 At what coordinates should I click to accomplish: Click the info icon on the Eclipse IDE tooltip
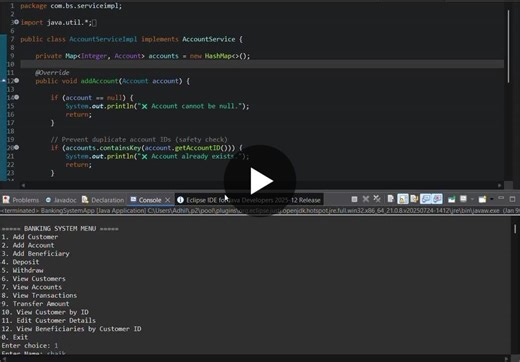[x=180, y=200]
